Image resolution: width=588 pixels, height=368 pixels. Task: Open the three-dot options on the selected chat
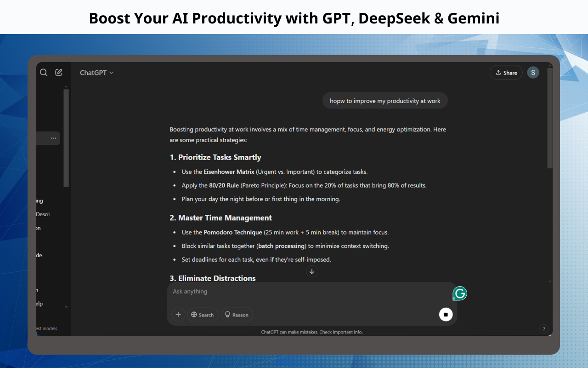tap(54, 138)
